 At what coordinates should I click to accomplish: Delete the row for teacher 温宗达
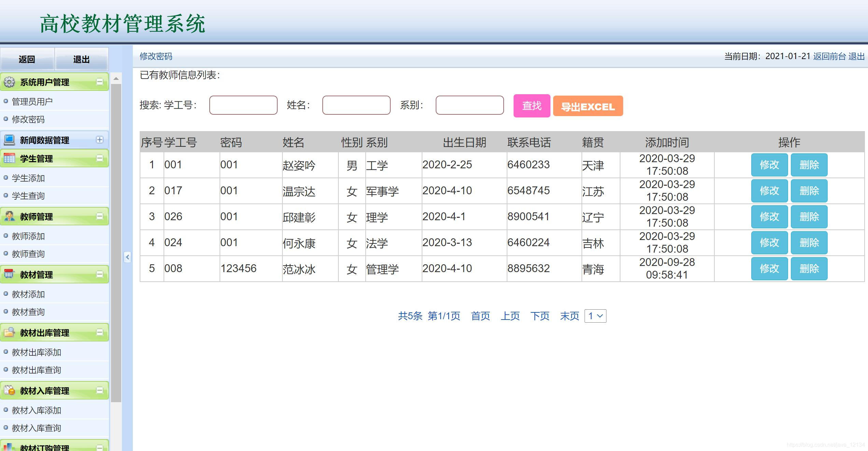[x=809, y=191]
